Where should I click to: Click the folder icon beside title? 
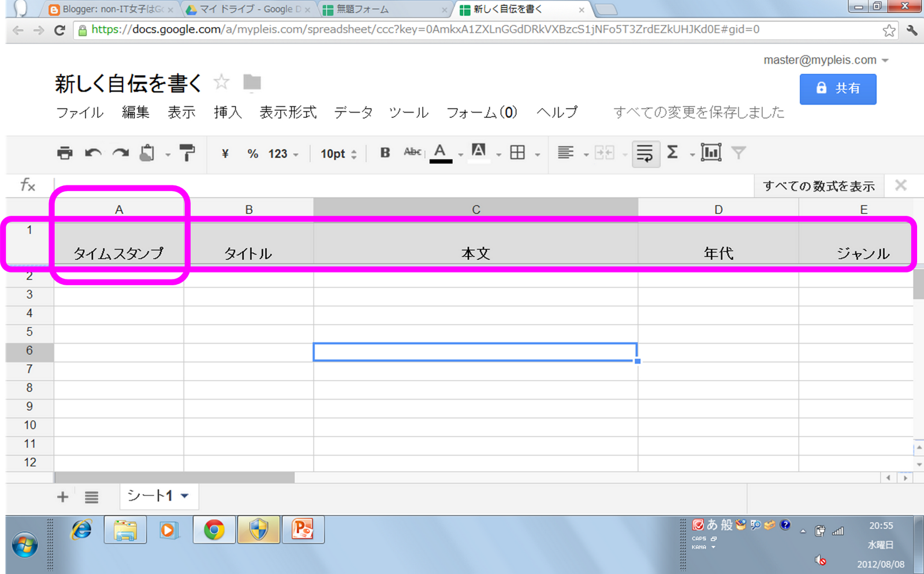point(252,83)
